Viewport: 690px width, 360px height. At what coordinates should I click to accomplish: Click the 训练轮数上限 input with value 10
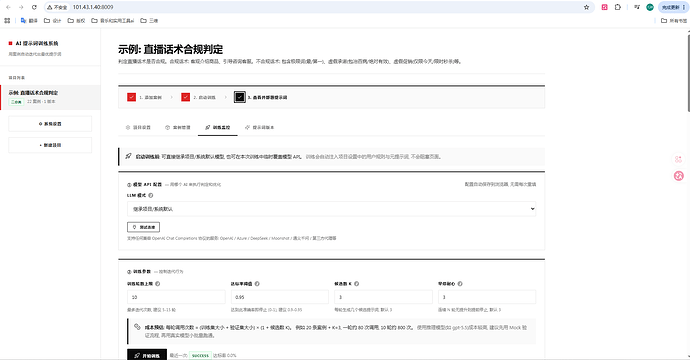(176, 297)
